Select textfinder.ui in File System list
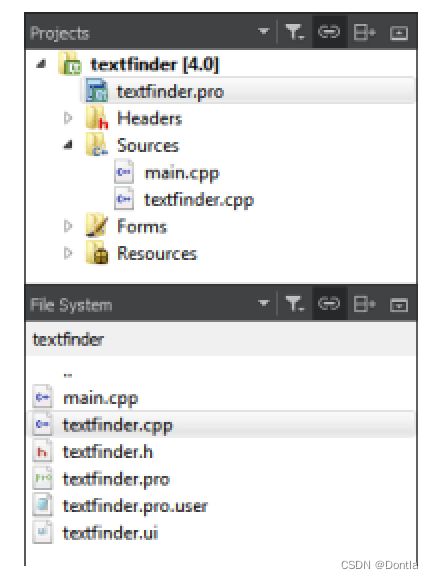433x579 pixels. 110,533
